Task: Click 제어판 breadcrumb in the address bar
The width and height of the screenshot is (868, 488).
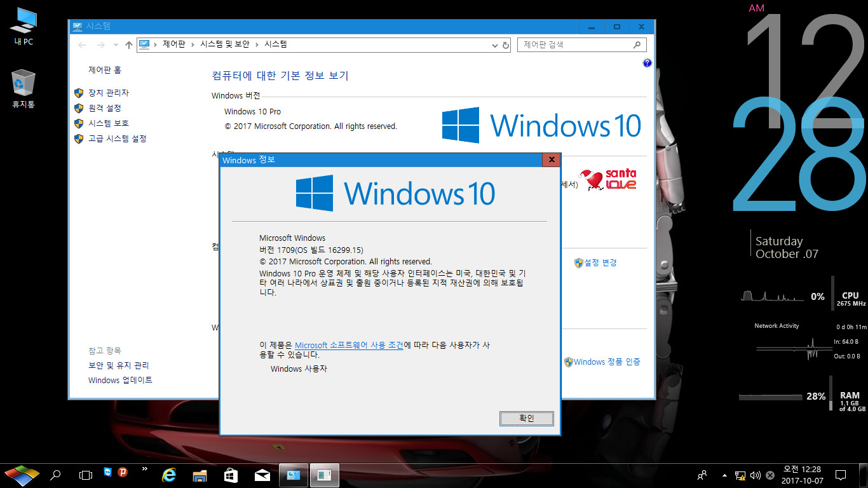Action: (x=173, y=44)
